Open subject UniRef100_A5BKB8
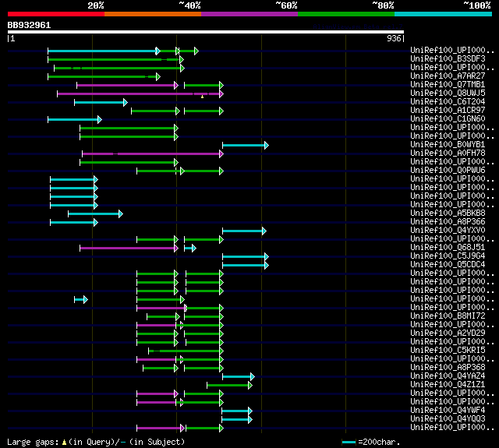Image resolution: width=499 pixels, height=448 pixels. pos(448,213)
